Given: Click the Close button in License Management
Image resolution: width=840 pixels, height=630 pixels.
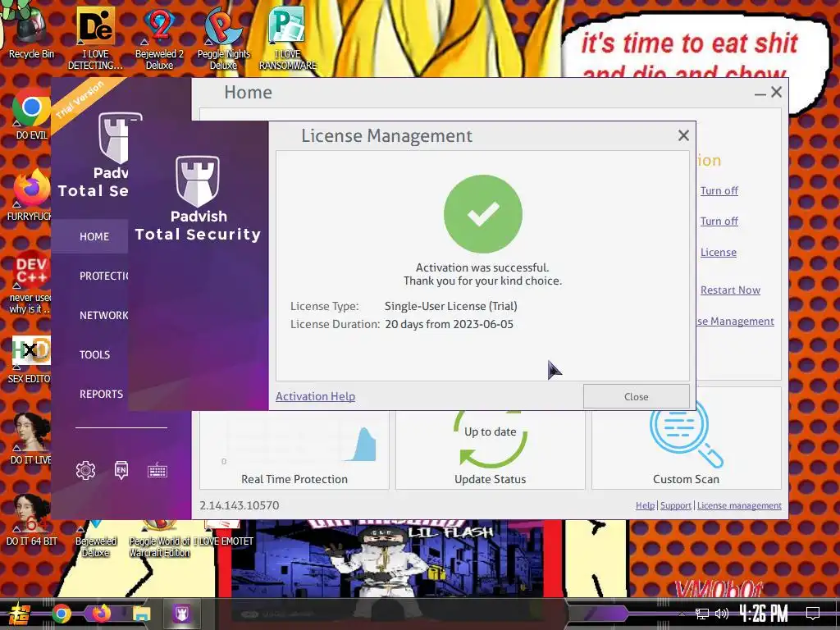Looking at the screenshot, I should pos(637,396).
